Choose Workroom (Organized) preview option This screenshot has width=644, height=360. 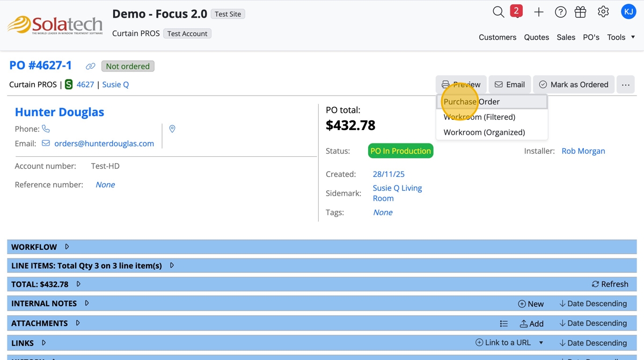click(x=484, y=132)
